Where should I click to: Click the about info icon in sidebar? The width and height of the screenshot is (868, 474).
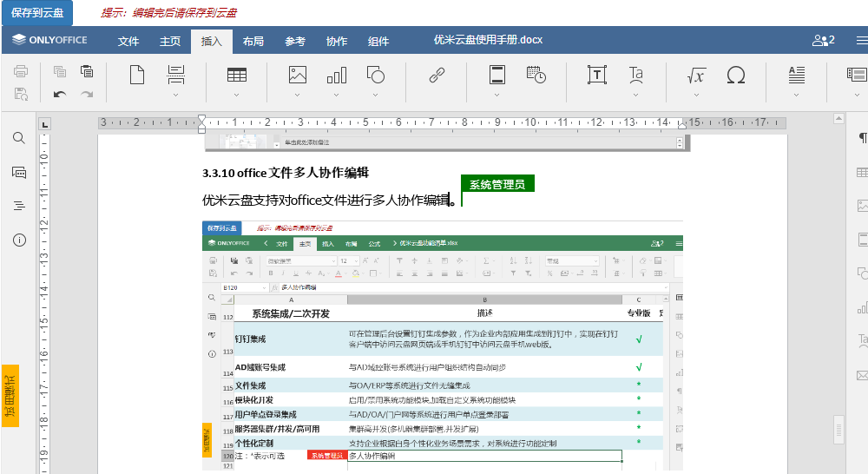[x=19, y=240]
